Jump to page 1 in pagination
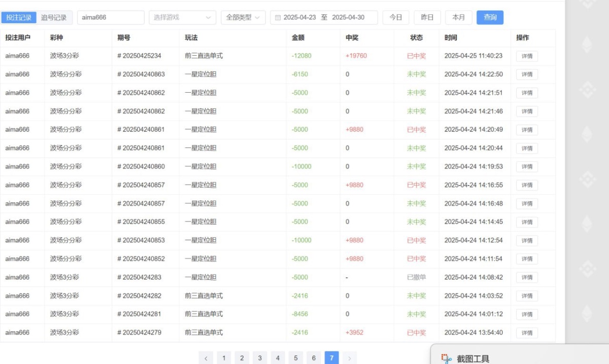Screen dimensions: 609x364 coord(224,357)
